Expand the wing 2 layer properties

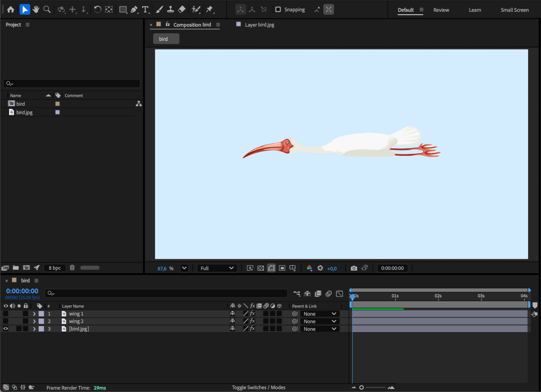tap(34, 321)
